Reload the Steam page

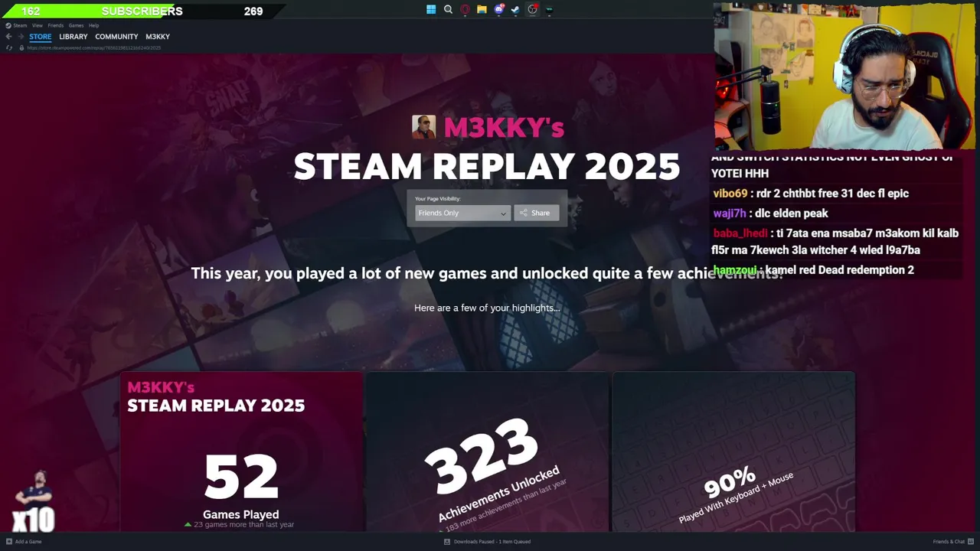tap(9, 47)
